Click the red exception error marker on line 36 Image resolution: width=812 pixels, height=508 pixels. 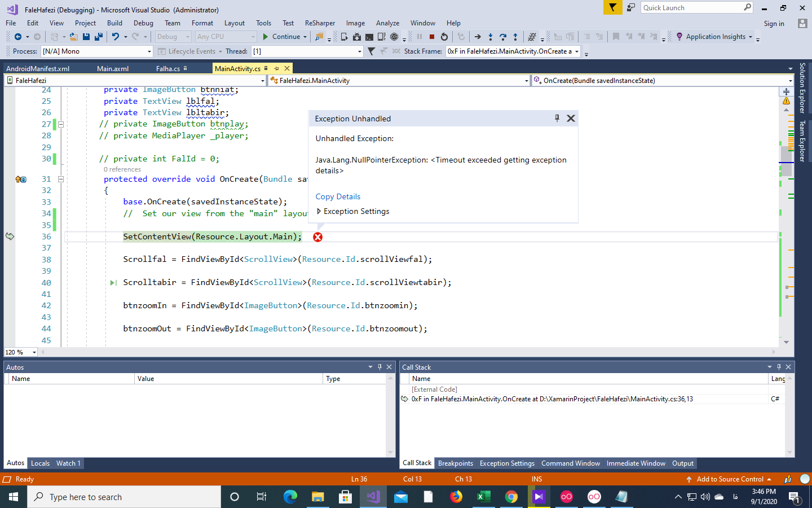click(318, 237)
